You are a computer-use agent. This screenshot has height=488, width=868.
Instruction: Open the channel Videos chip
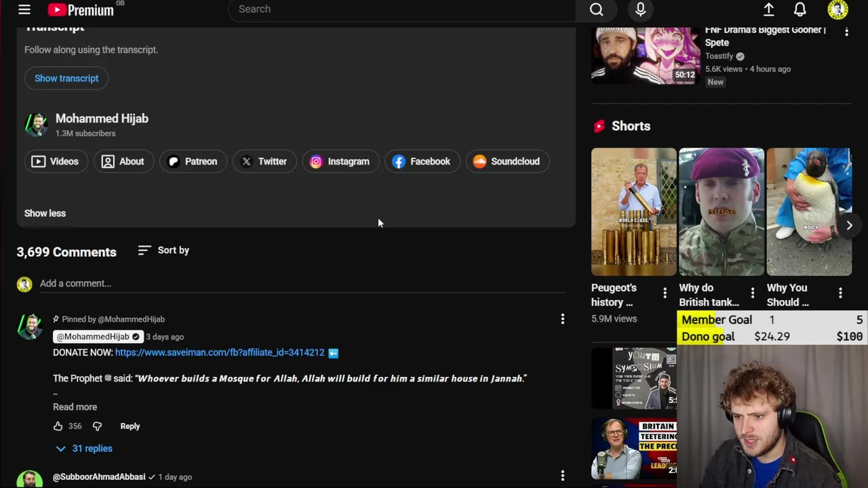pyautogui.click(x=56, y=161)
